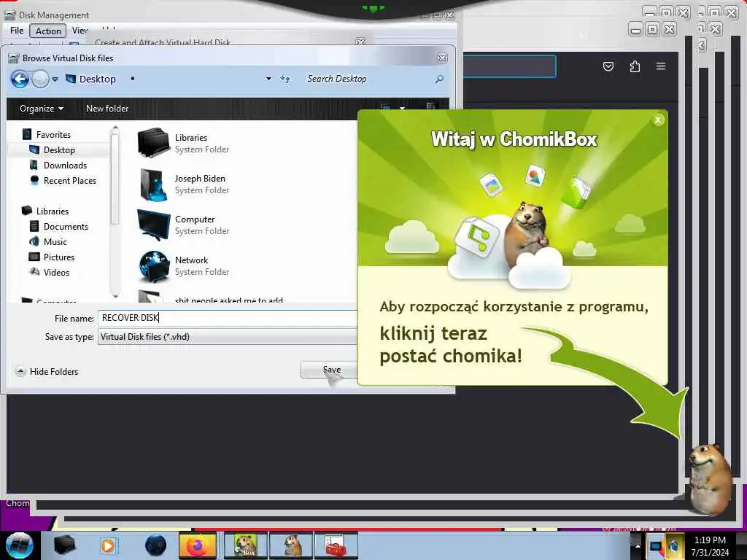Select the Libraries node in navigation pane
Viewport: 747px width, 560px height.
pos(53,211)
